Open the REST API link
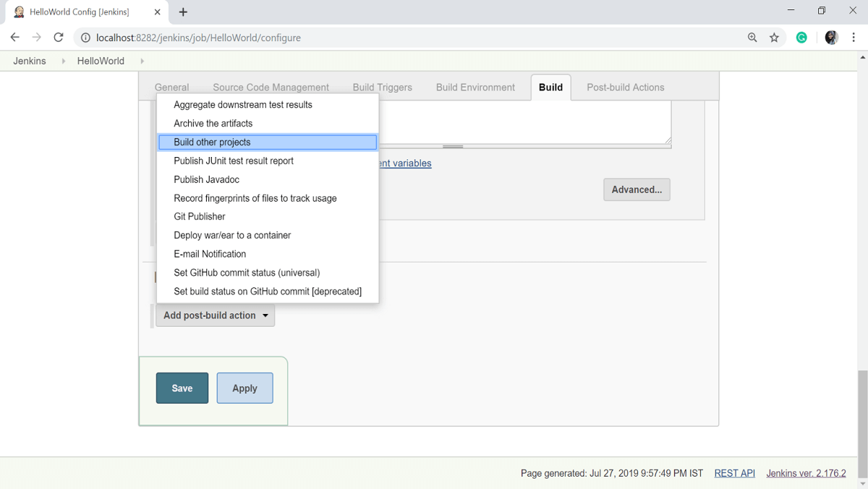868x489 pixels. coord(734,473)
